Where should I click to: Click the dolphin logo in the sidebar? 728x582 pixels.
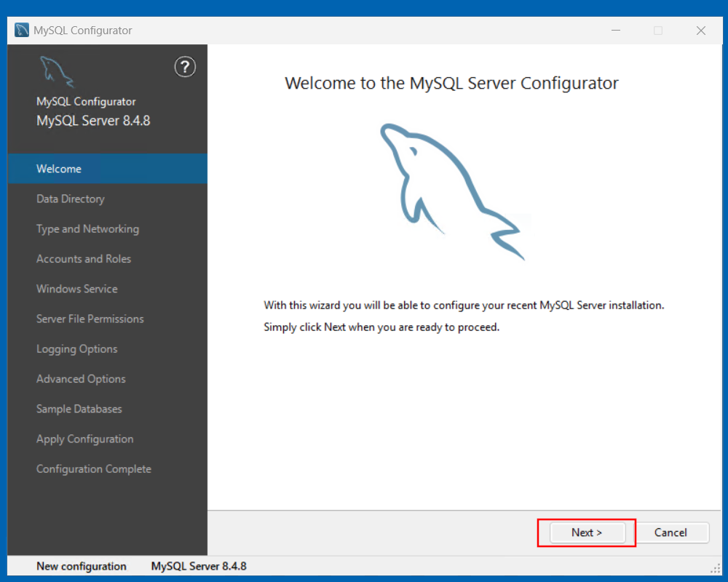[x=57, y=71]
